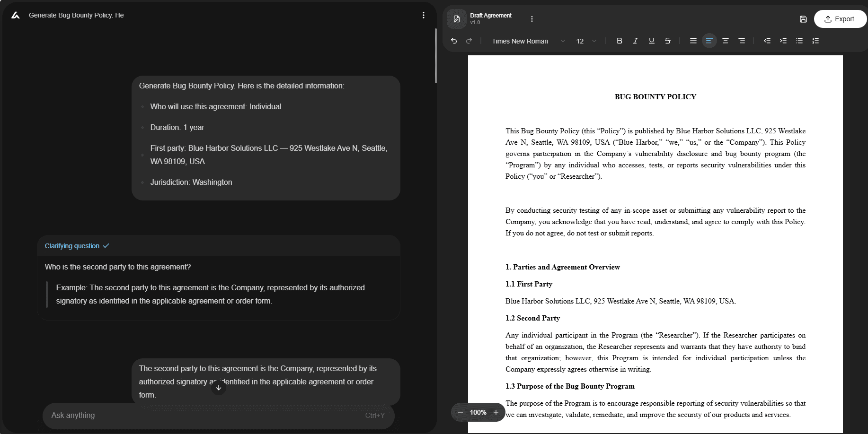This screenshot has height=434, width=868.
Task: Apply strikethrough formatting
Action: (667, 41)
